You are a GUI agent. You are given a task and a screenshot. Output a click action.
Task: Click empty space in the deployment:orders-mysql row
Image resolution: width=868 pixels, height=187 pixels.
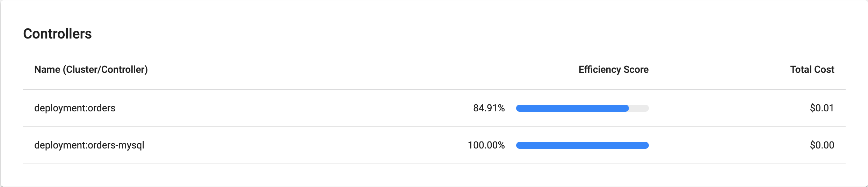click(280, 145)
